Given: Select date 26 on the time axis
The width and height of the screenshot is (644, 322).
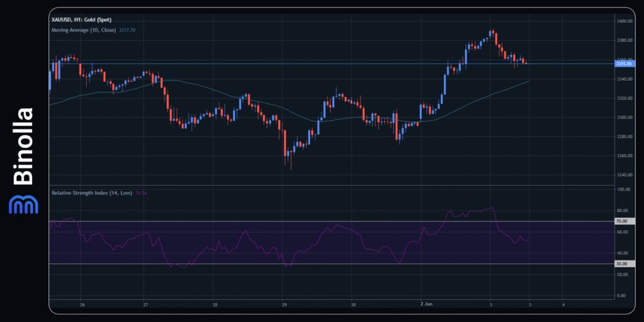Looking at the screenshot, I should pyautogui.click(x=82, y=304).
